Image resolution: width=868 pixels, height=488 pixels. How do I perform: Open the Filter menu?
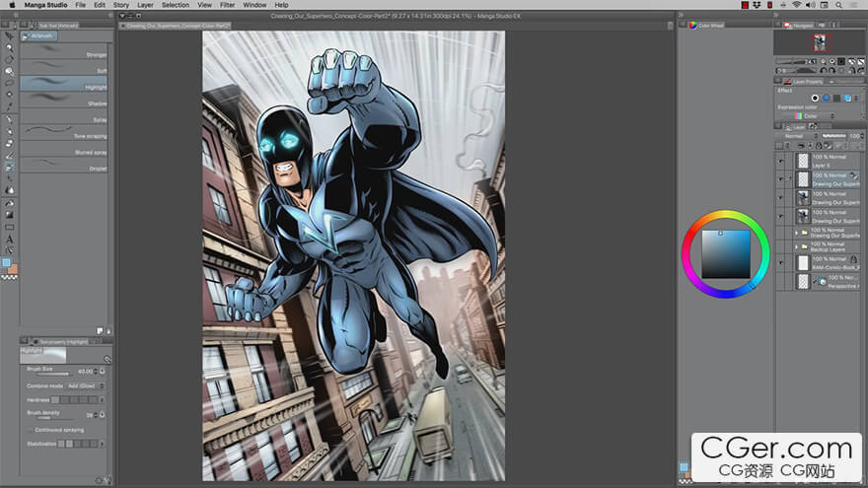(228, 5)
